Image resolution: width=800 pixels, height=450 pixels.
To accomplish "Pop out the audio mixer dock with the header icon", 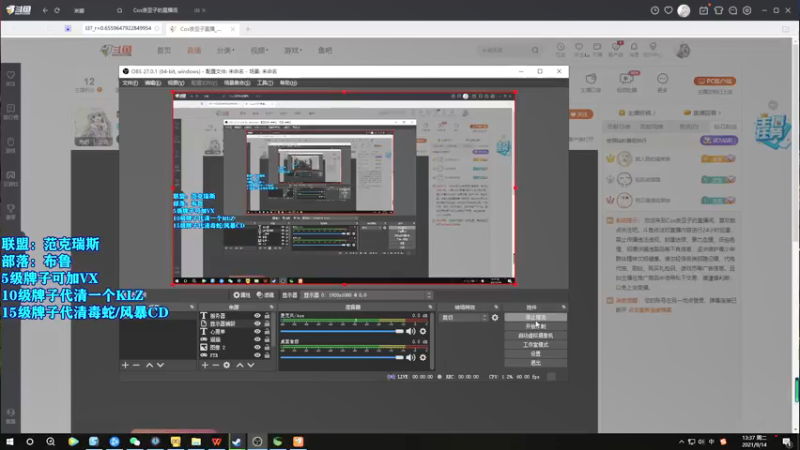I will [x=430, y=307].
